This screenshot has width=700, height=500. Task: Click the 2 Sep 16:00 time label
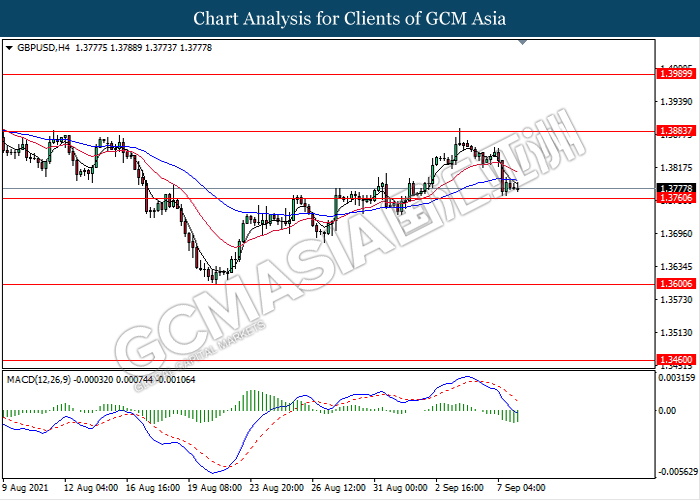459,488
